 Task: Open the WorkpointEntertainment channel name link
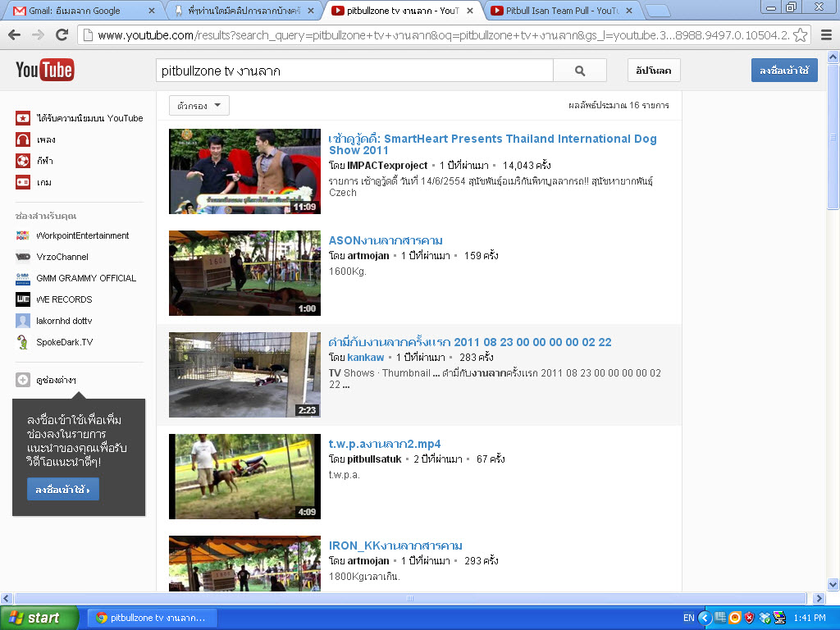83,235
